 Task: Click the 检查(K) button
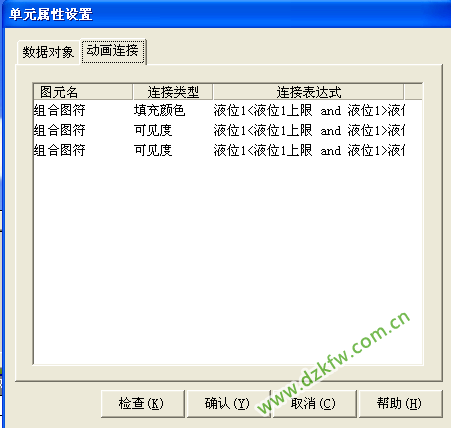(x=142, y=404)
